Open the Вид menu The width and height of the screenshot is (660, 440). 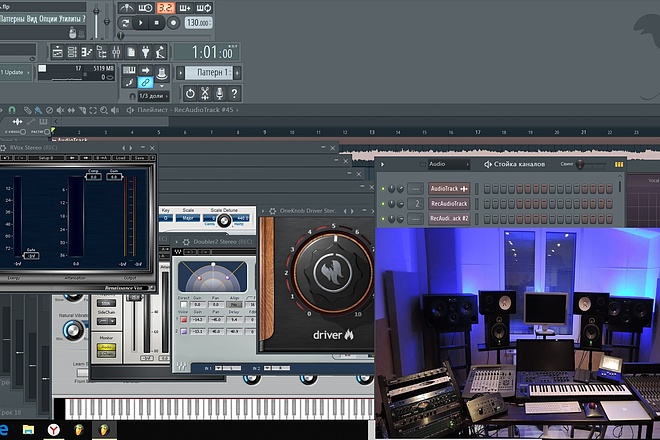pyautogui.click(x=32, y=19)
